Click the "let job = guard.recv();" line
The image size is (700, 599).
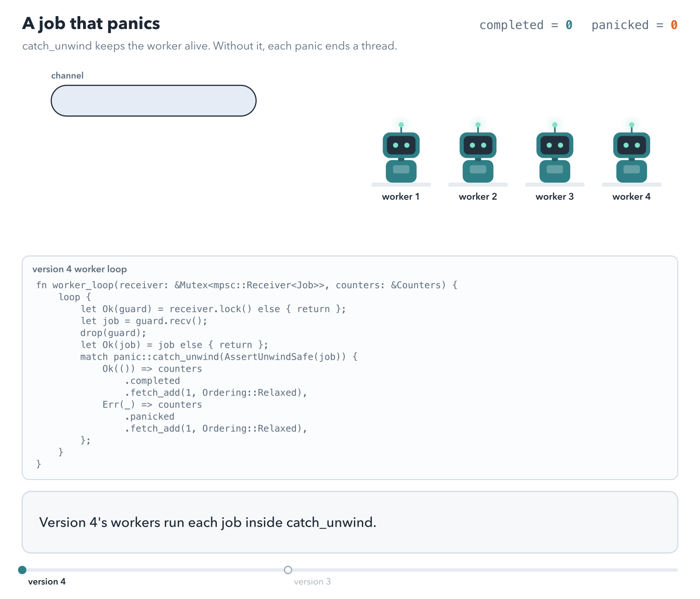(x=144, y=321)
